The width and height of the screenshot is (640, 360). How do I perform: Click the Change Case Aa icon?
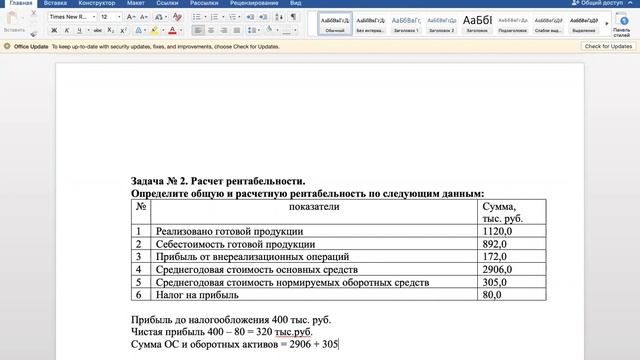point(158,17)
